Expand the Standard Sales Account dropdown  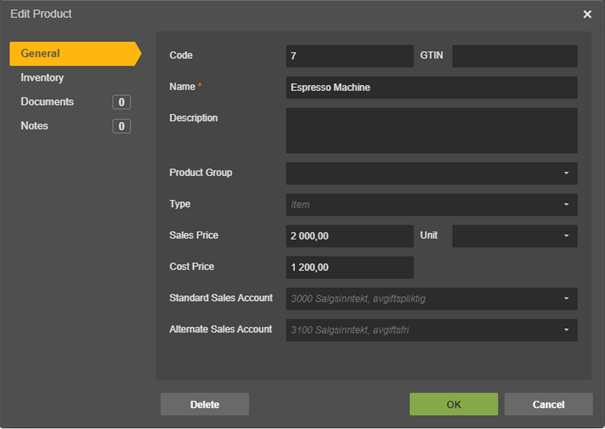pos(565,299)
